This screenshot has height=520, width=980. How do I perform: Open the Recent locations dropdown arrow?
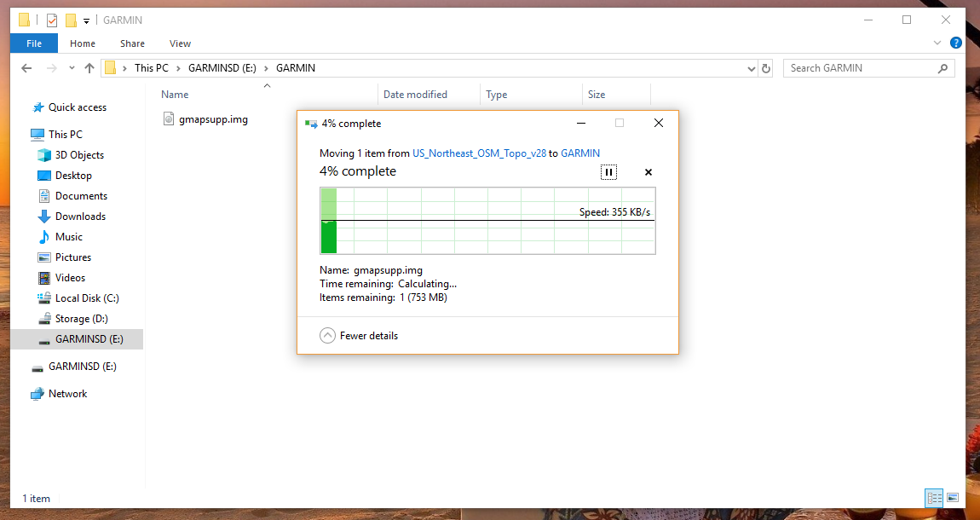[72, 68]
